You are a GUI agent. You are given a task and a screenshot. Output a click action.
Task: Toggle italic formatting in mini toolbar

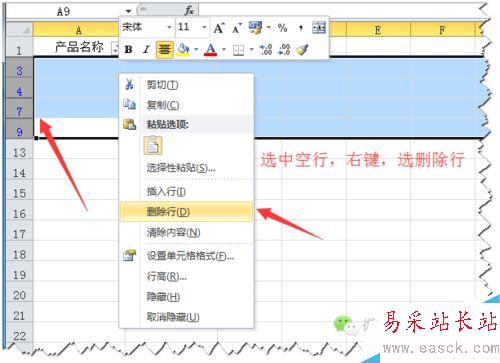[x=146, y=50]
